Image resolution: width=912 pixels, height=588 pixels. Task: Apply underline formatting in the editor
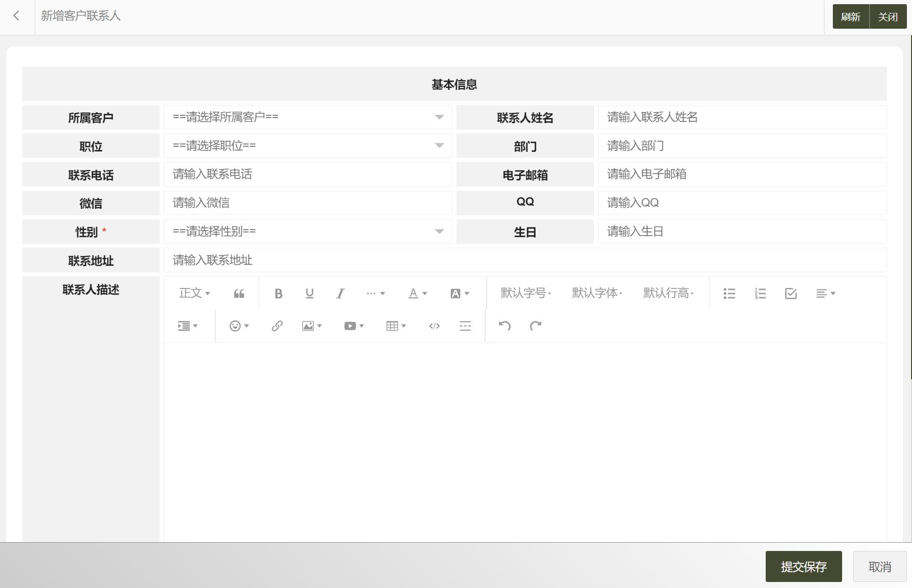[309, 293]
